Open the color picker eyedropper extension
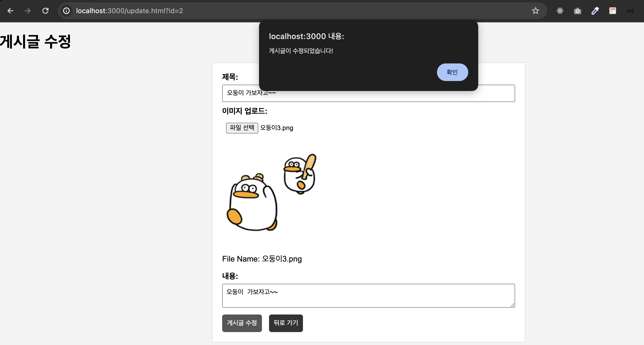The width and height of the screenshot is (644, 345). click(x=595, y=11)
